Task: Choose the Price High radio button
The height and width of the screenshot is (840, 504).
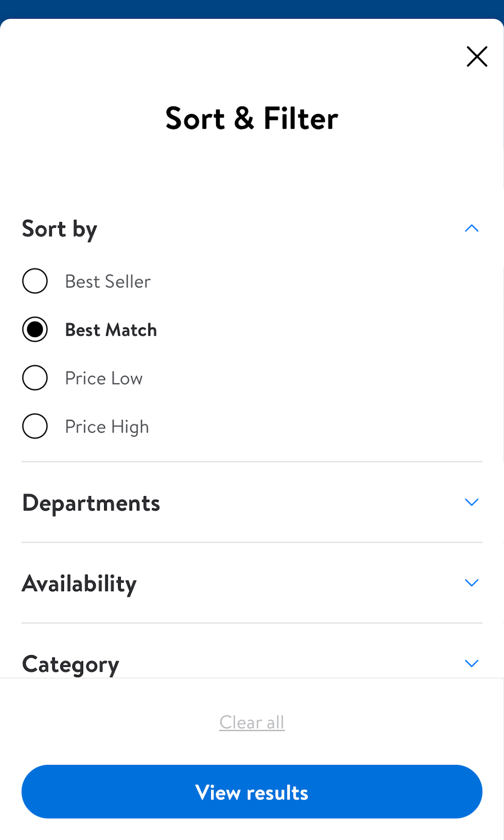Action: (x=35, y=426)
